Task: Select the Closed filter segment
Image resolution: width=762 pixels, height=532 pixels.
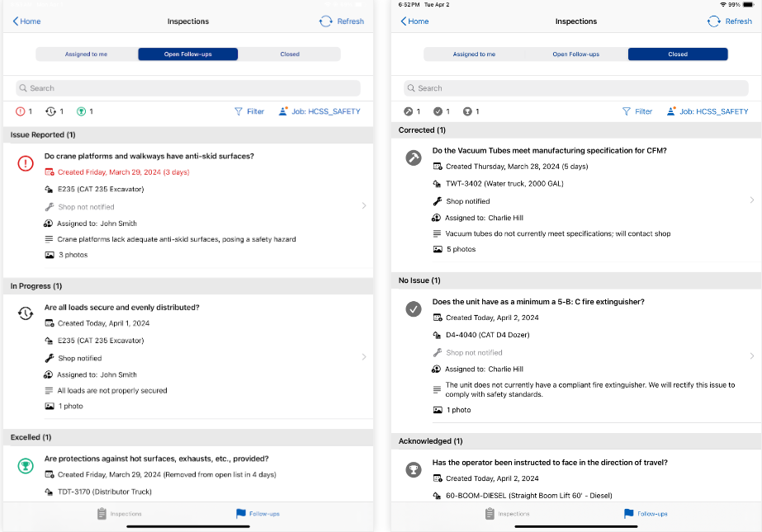Action: (677, 54)
